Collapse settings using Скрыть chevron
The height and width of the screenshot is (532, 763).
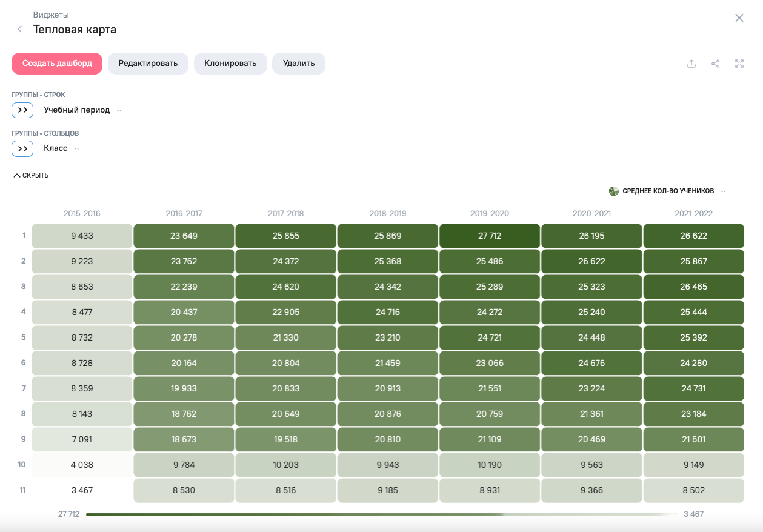pyautogui.click(x=17, y=176)
